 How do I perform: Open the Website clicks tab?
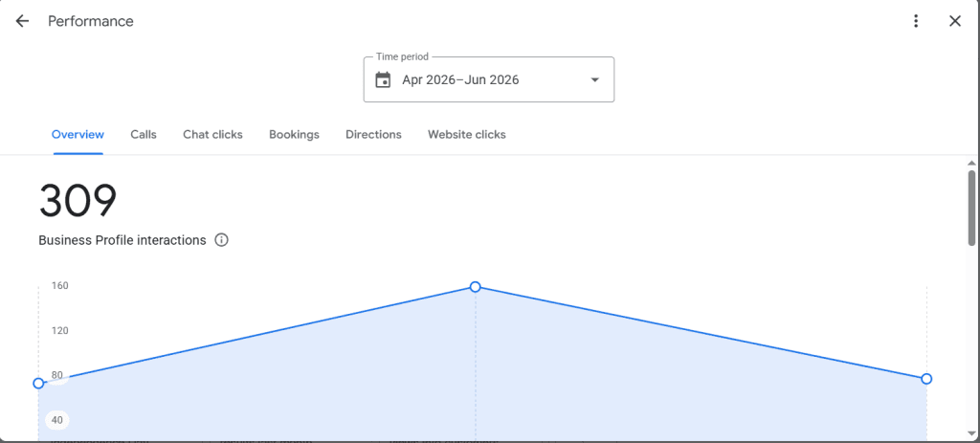tap(467, 134)
